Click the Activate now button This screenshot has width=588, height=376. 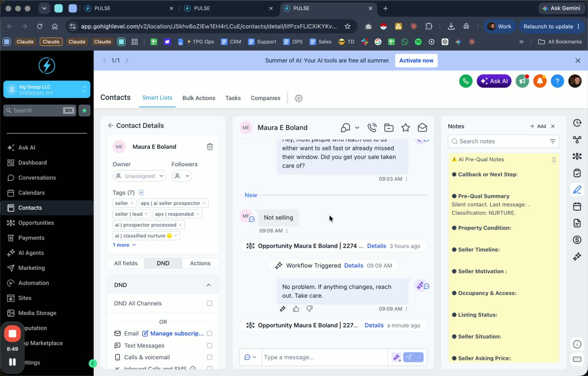pyautogui.click(x=416, y=61)
